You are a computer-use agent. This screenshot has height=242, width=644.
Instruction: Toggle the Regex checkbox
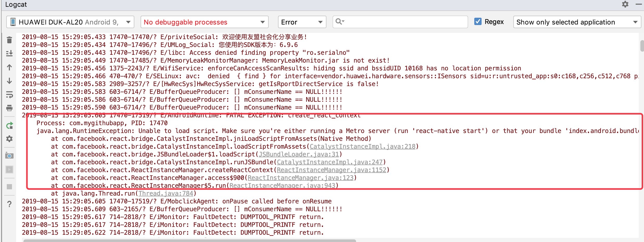pyautogui.click(x=478, y=21)
